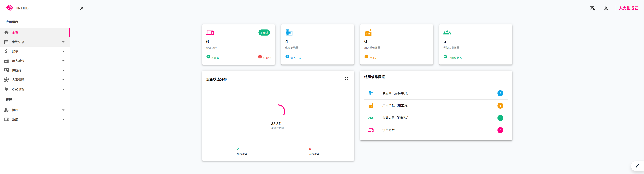This screenshot has width=644, height=174.
Task: Select 用人单位 in the sidebar menu
Action: coord(18,61)
